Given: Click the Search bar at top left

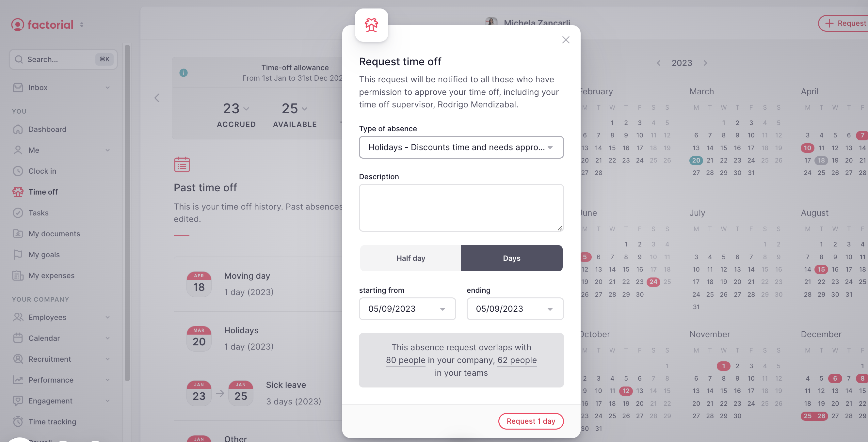Looking at the screenshot, I should [x=63, y=59].
